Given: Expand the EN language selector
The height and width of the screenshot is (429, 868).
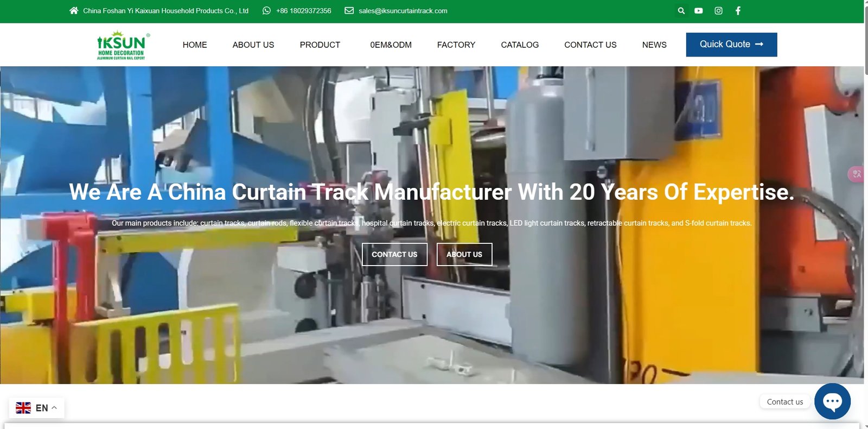Looking at the screenshot, I should click(x=36, y=408).
